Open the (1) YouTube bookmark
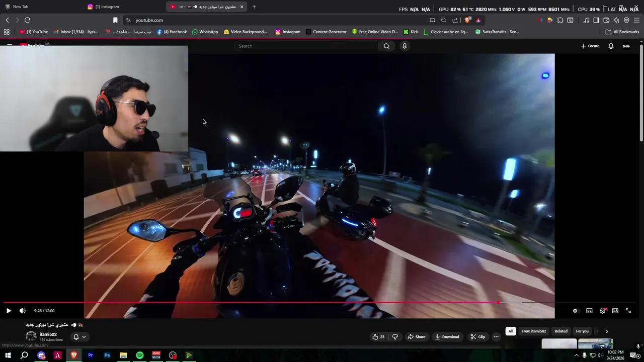The width and height of the screenshot is (644, 362). pos(34,32)
